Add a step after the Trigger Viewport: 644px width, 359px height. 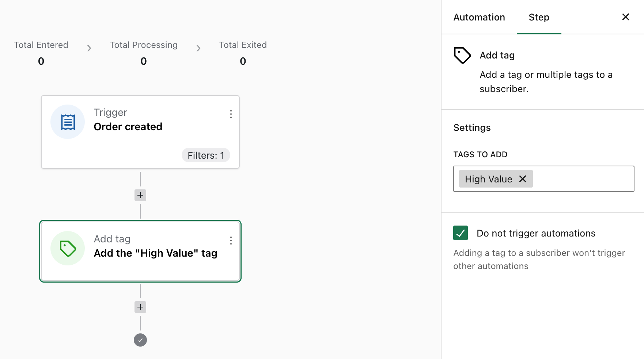pos(140,195)
